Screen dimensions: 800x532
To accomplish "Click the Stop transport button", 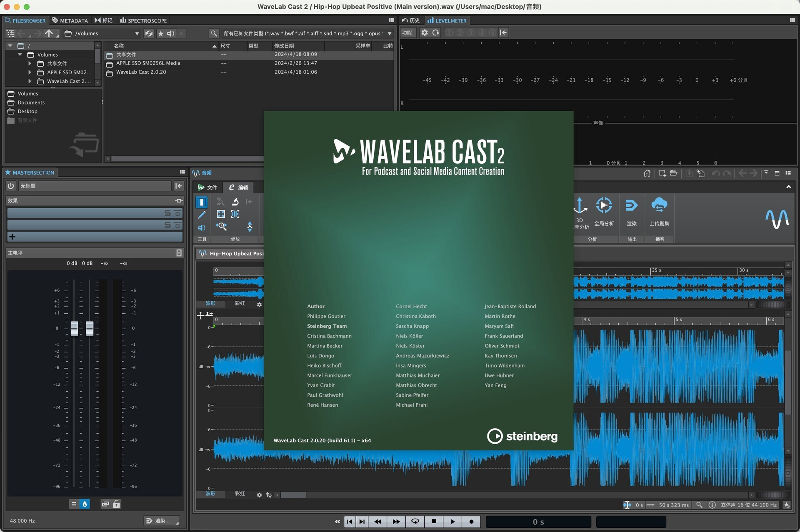I will pyautogui.click(x=434, y=522).
